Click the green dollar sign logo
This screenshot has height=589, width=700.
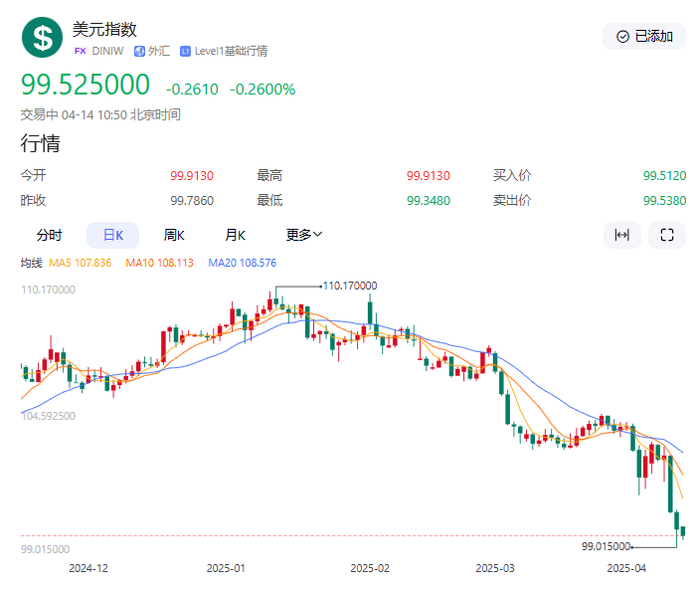click(x=42, y=38)
